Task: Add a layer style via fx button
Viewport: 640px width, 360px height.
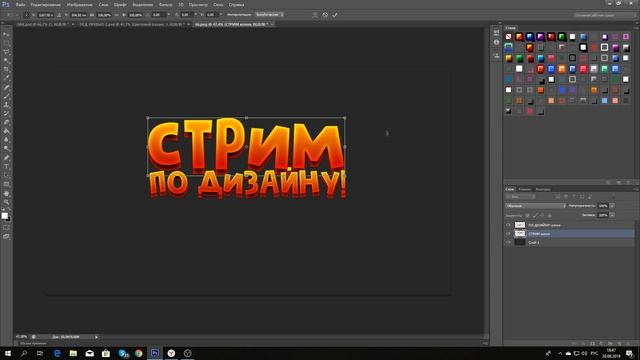Action: click(x=583, y=344)
